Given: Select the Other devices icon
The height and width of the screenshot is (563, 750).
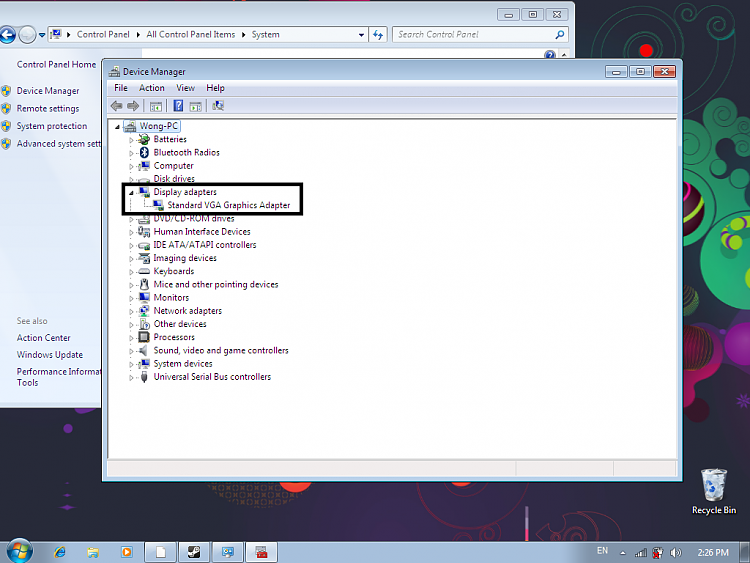Looking at the screenshot, I should (x=144, y=324).
